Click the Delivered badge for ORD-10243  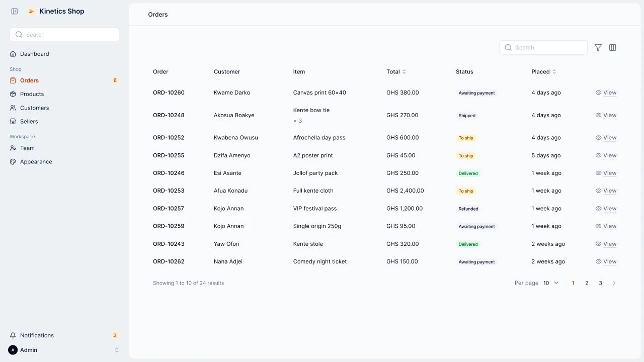[x=468, y=244]
